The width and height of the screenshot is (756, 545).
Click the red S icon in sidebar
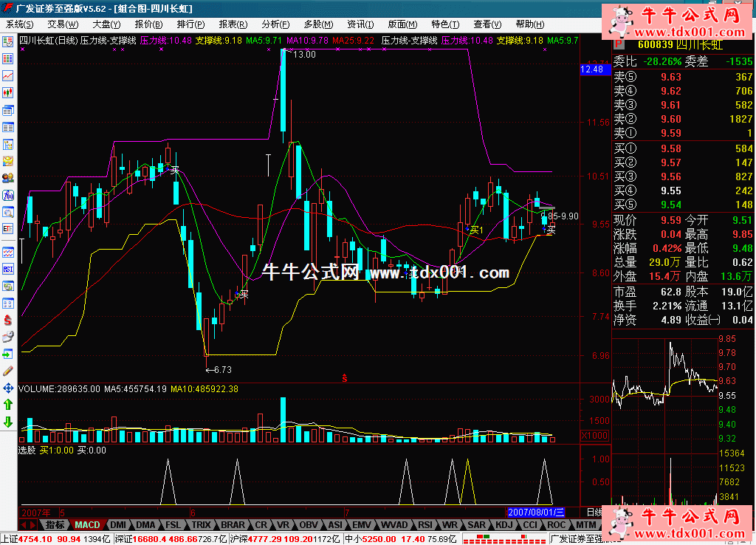tap(7, 320)
